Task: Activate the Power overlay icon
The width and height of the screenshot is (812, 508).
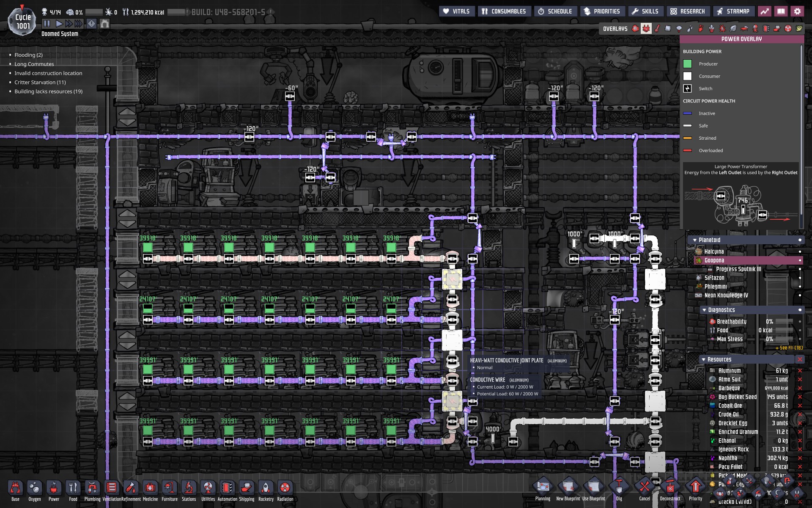Action: point(646,29)
